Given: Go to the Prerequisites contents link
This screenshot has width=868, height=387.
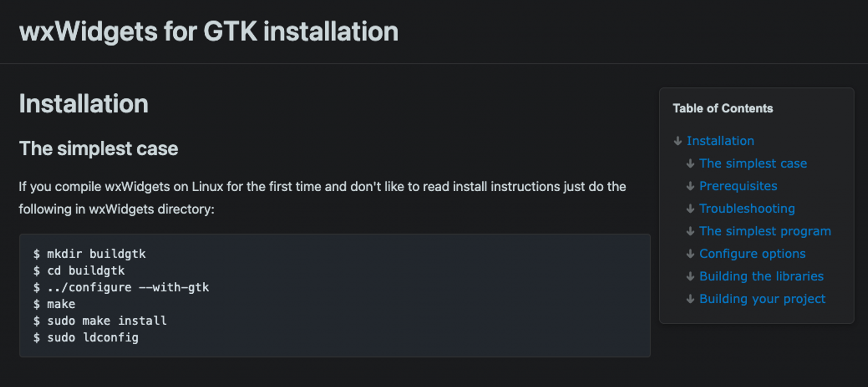Looking at the screenshot, I should [738, 186].
